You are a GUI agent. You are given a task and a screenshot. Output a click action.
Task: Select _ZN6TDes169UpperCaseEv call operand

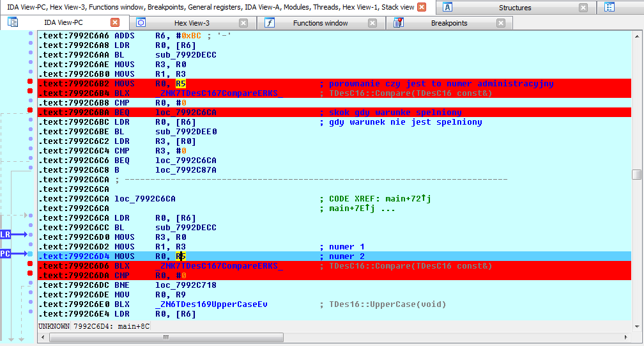[211, 304]
